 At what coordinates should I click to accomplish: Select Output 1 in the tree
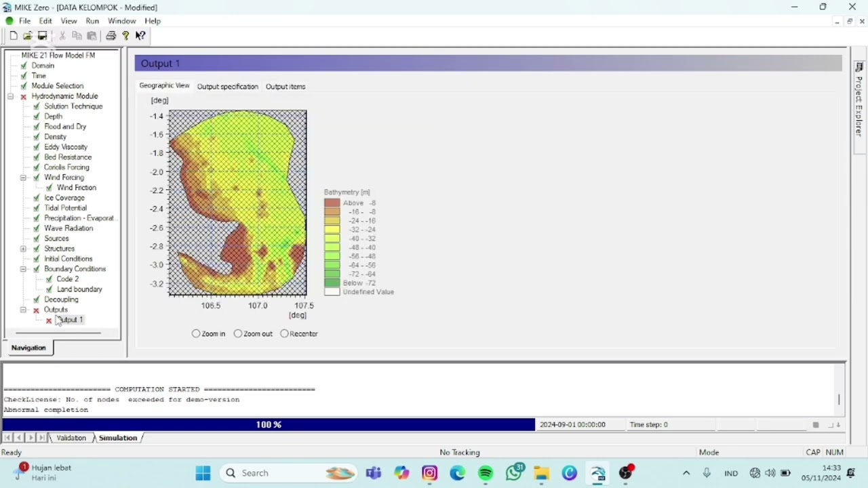coord(70,320)
